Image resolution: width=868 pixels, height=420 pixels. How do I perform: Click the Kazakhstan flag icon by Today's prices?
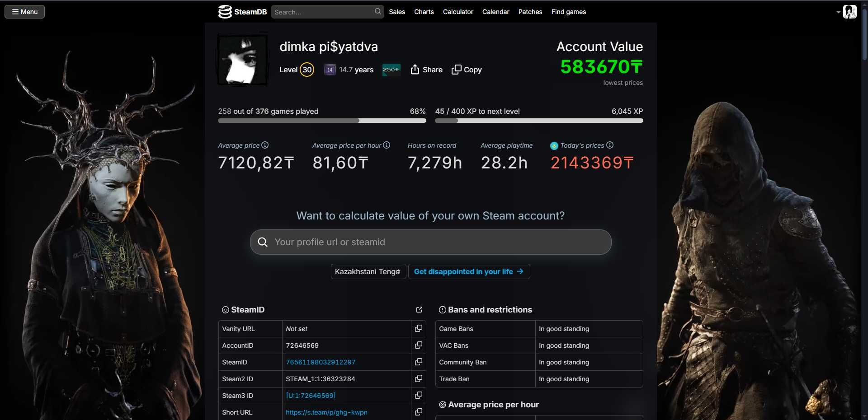[554, 145]
